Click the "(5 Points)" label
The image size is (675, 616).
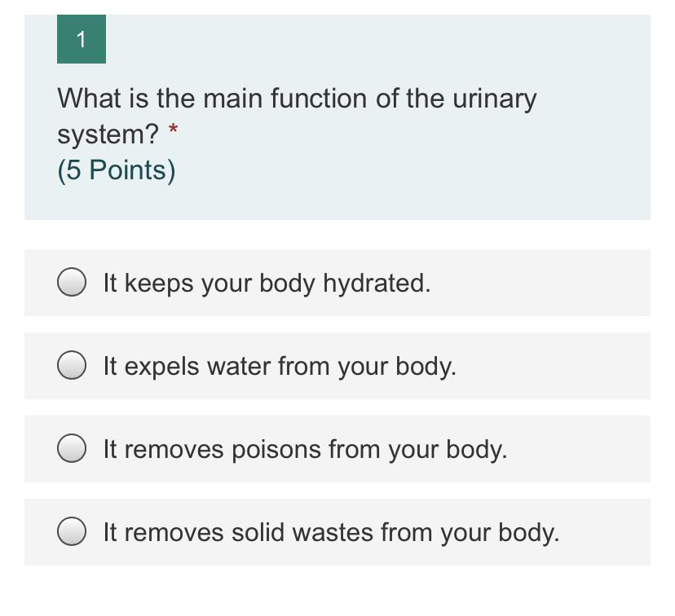click(117, 170)
